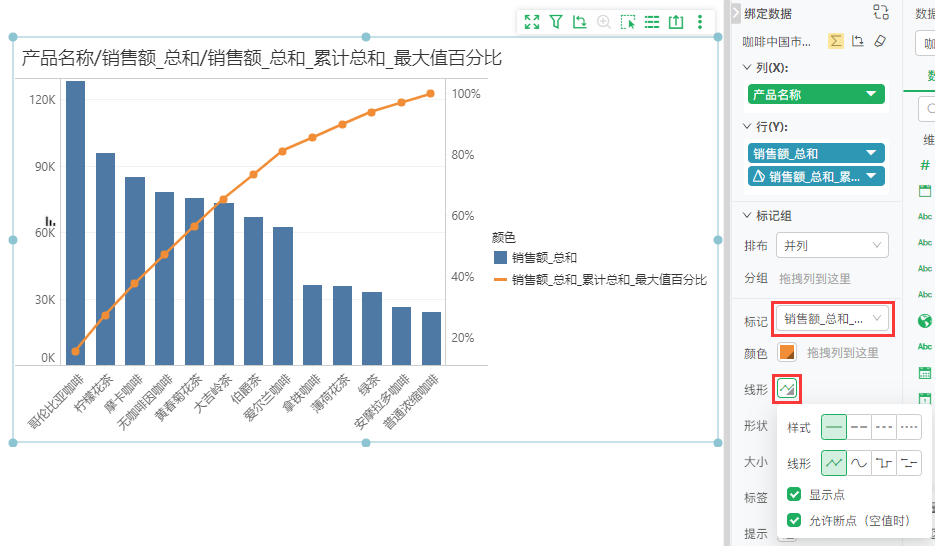This screenshot has width=935, height=546.
Task: Click the 销售额_总和 row pill
Action: (x=816, y=153)
